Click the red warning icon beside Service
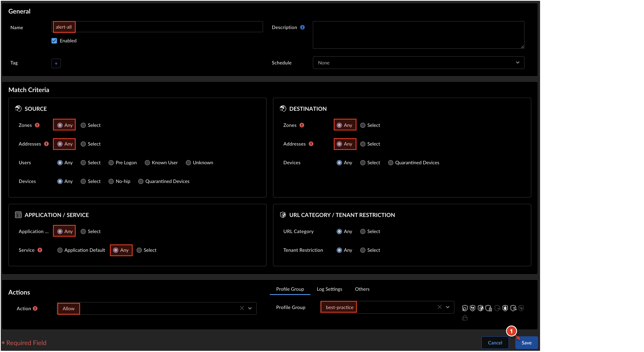The image size is (644, 352). [40, 250]
